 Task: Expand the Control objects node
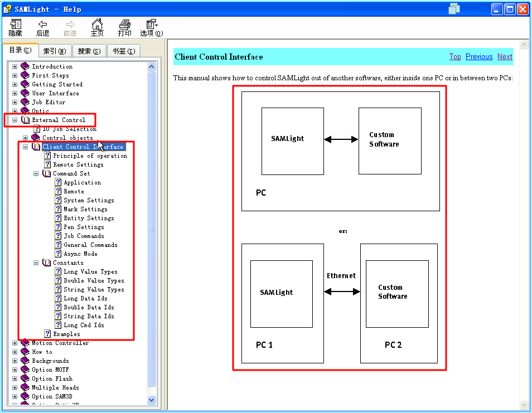[x=26, y=138]
